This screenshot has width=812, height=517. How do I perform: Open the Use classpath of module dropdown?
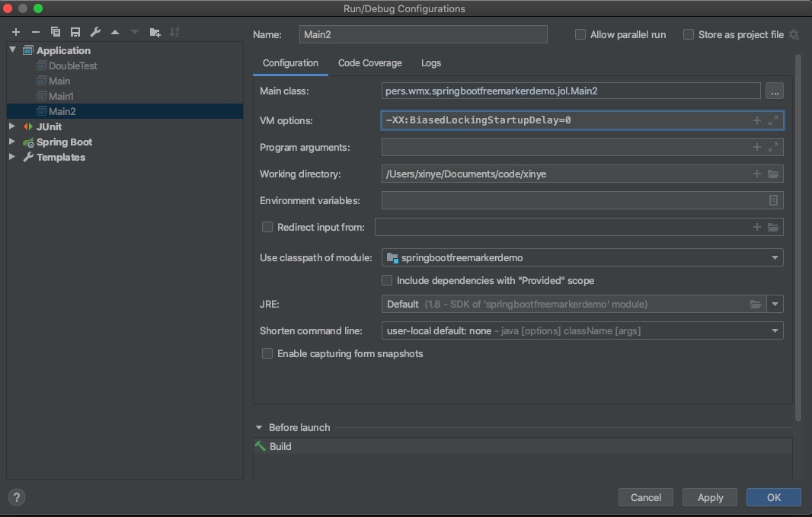(x=775, y=257)
